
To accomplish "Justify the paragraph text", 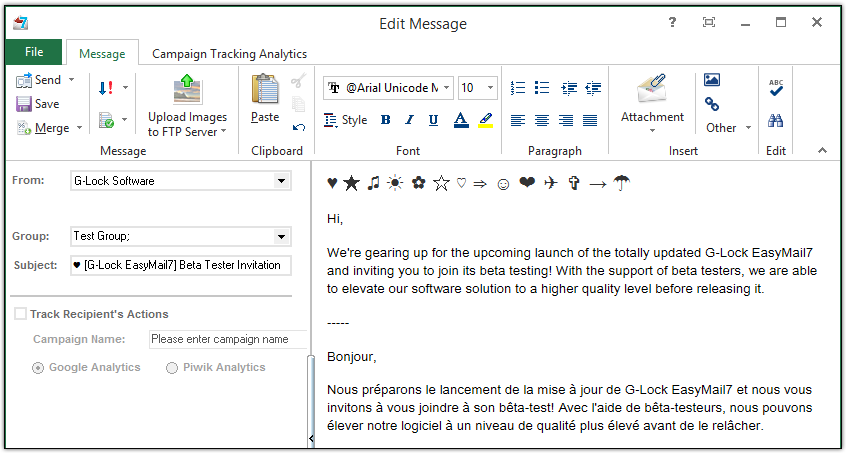I will coord(589,120).
